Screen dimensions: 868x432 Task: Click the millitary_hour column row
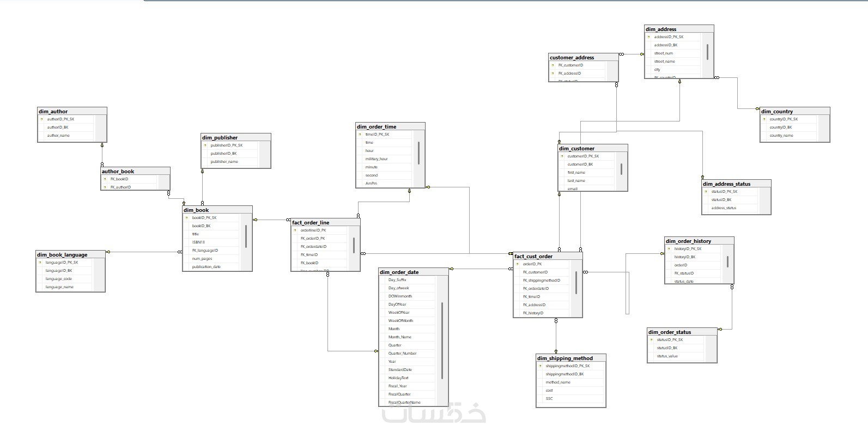[384, 159]
